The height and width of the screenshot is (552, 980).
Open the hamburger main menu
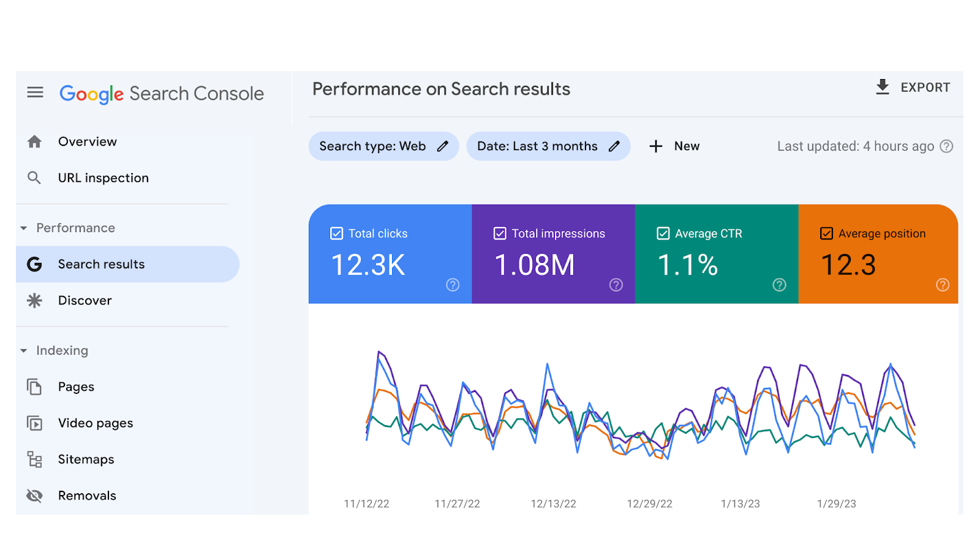35,93
